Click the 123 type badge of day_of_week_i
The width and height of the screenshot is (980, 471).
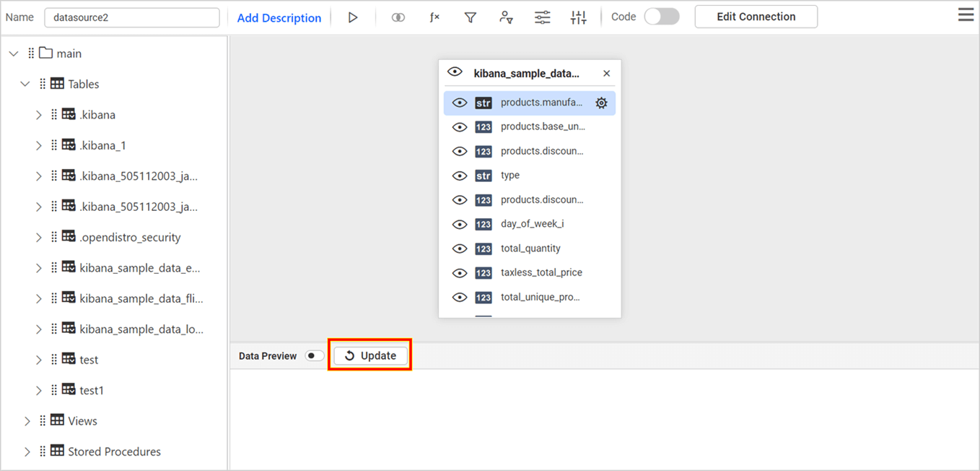[484, 225]
